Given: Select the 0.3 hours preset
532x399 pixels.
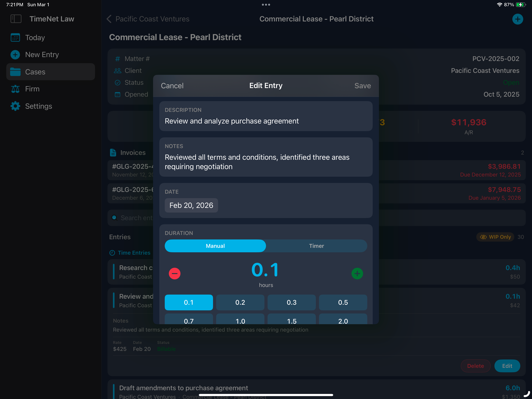Looking at the screenshot, I should (292, 303).
